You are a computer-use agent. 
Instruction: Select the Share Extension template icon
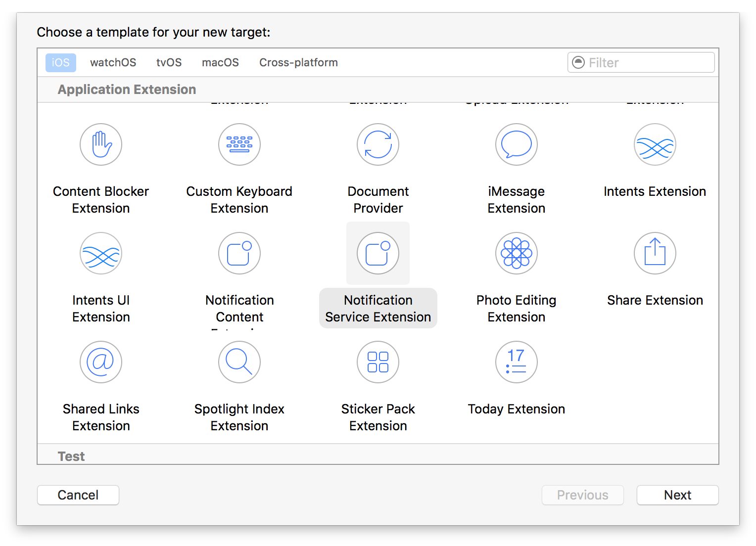655,253
